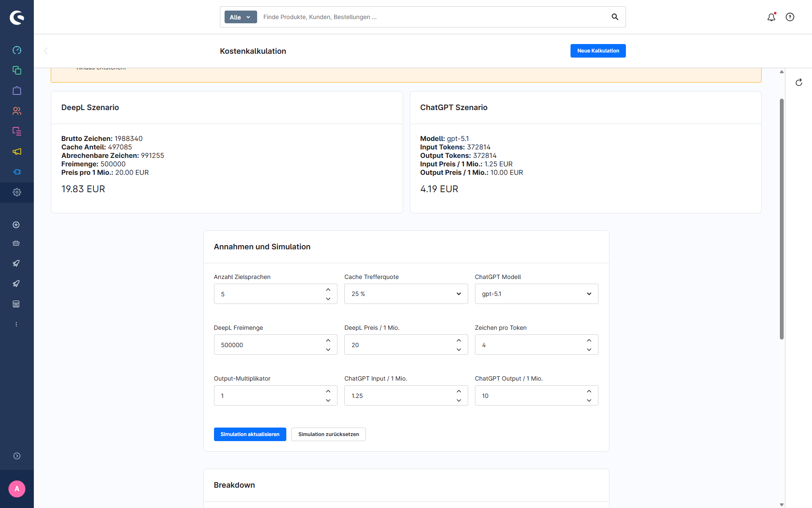Decrease DeepL Preis with the down arrow
This screenshot has height=508, width=812.
pos(459,350)
